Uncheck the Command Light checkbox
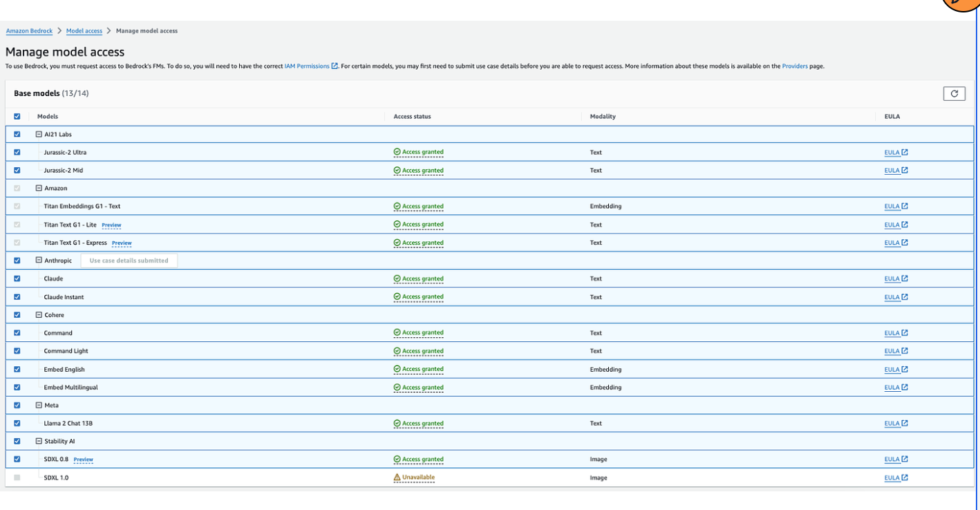The width and height of the screenshot is (980, 510). point(17,351)
